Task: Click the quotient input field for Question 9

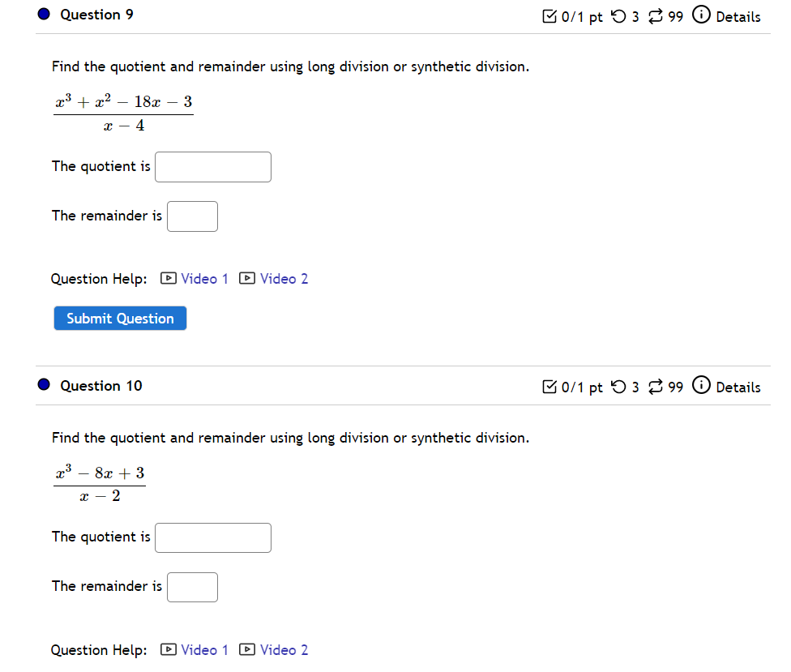Action: (212, 167)
